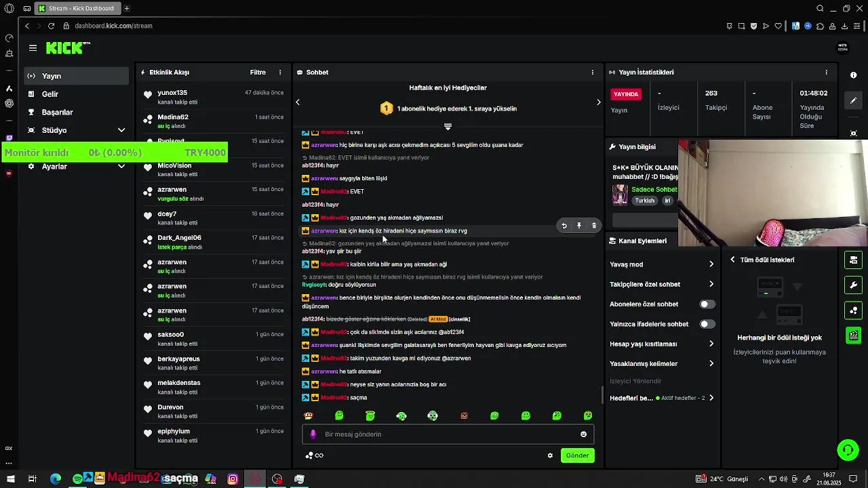
Task: Open Yayın section in sidebar
Action: (x=76, y=76)
